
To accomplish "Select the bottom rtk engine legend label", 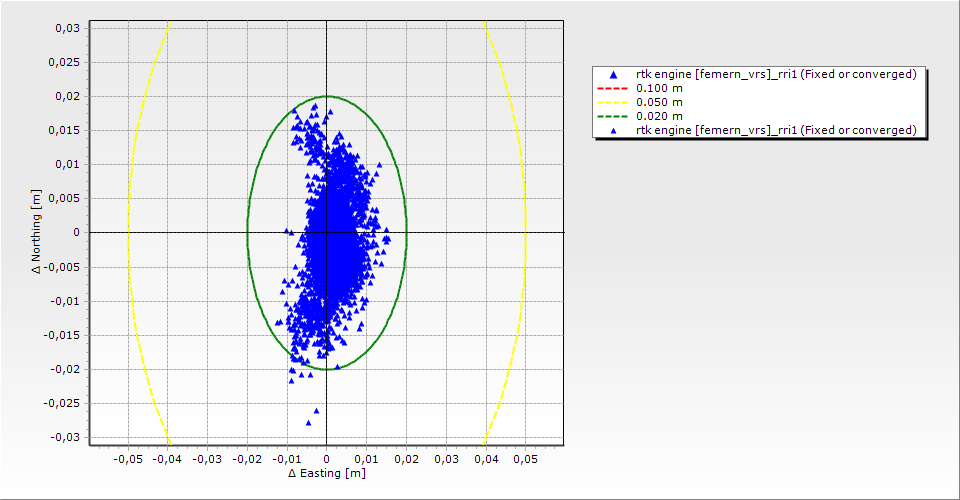I will click(776, 131).
